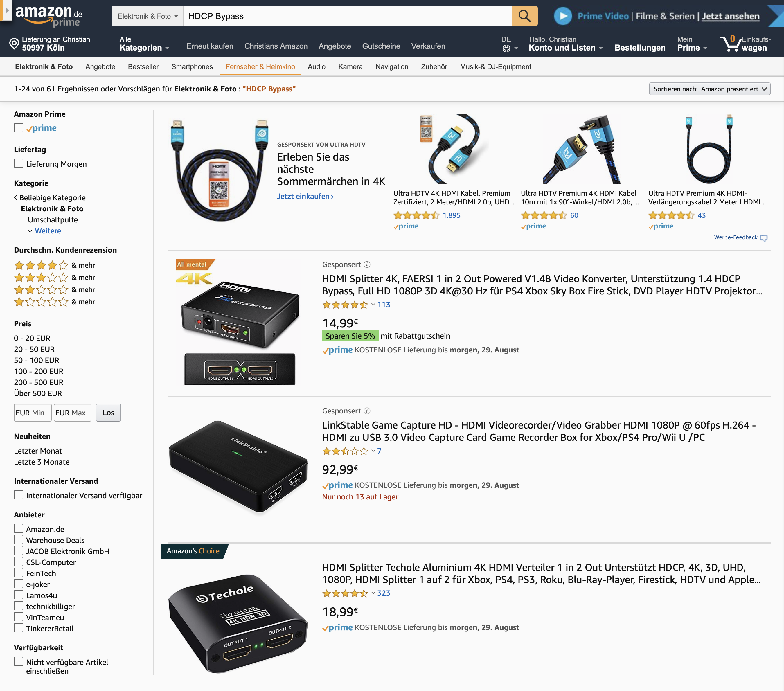Click the Prime Video play icon
Image resolution: width=784 pixels, height=691 pixels.
coord(563,16)
